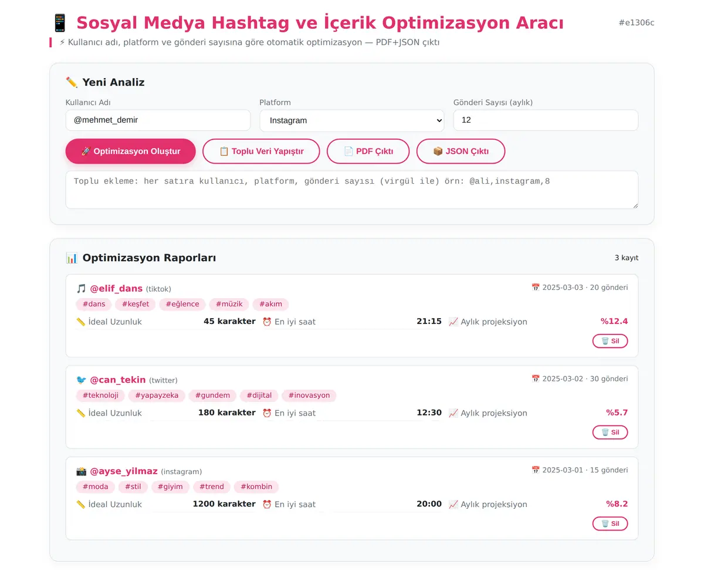
Task: Click the bar chart icon beside Optimizasyon Raporları
Action: coord(72,258)
